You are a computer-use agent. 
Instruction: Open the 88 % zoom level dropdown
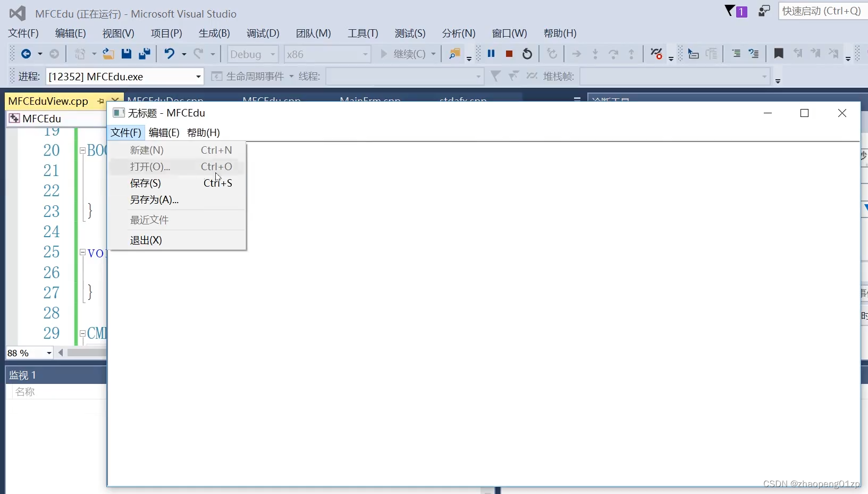coord(29,353)
